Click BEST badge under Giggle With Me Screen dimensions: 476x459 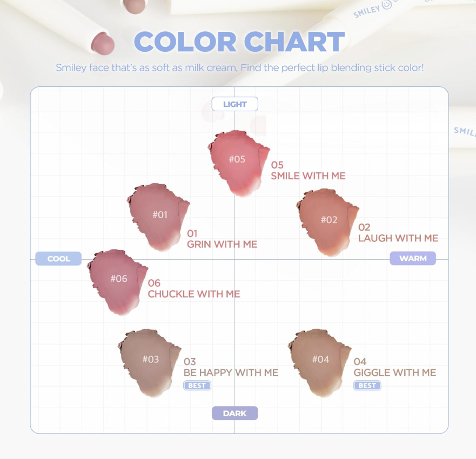pyautogui.click(x=367, y=386)
